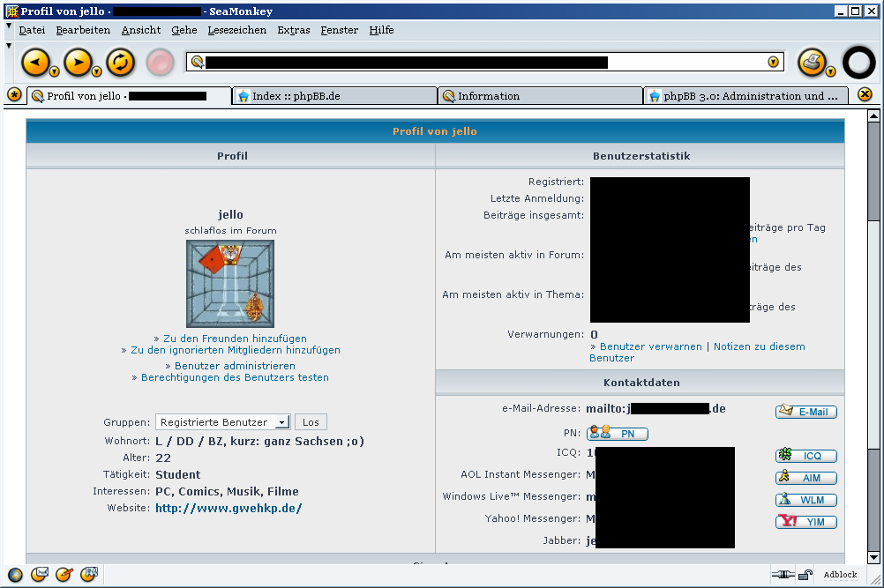Click the 'Profil von jello' header text
Image resolution: width=884 pixels, height=588 pixels.
click(x=435, y=131)
